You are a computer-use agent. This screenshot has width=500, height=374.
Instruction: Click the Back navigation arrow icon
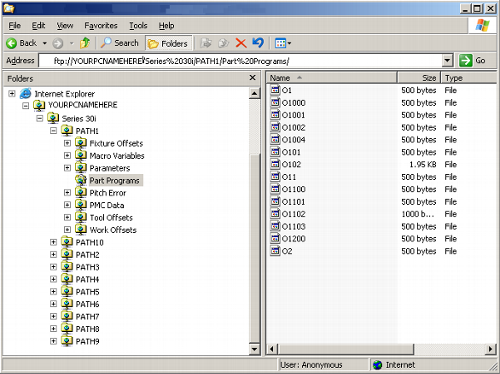coord(12,43)
